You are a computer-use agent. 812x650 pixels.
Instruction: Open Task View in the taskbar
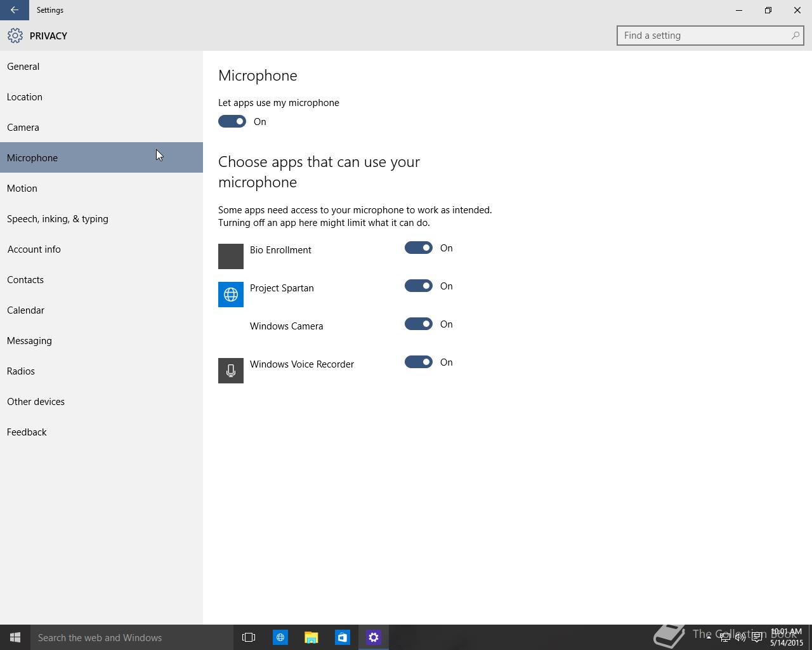point(249,637)
